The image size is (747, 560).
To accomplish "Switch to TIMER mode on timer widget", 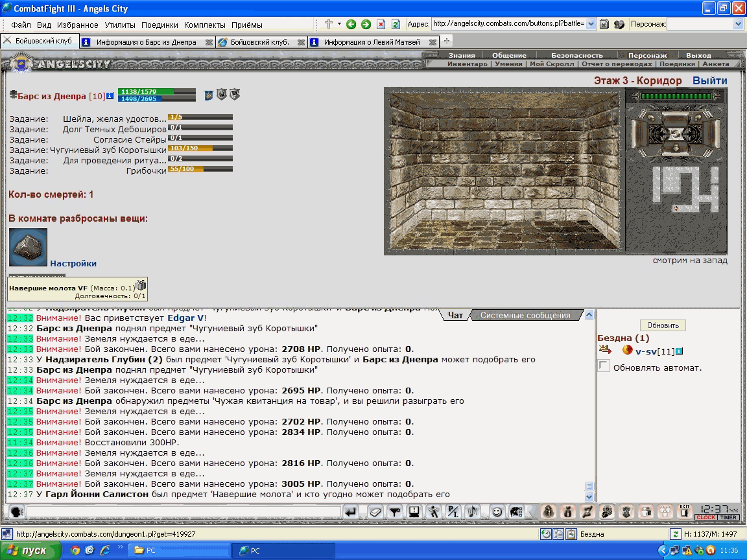I will [728, 517].
